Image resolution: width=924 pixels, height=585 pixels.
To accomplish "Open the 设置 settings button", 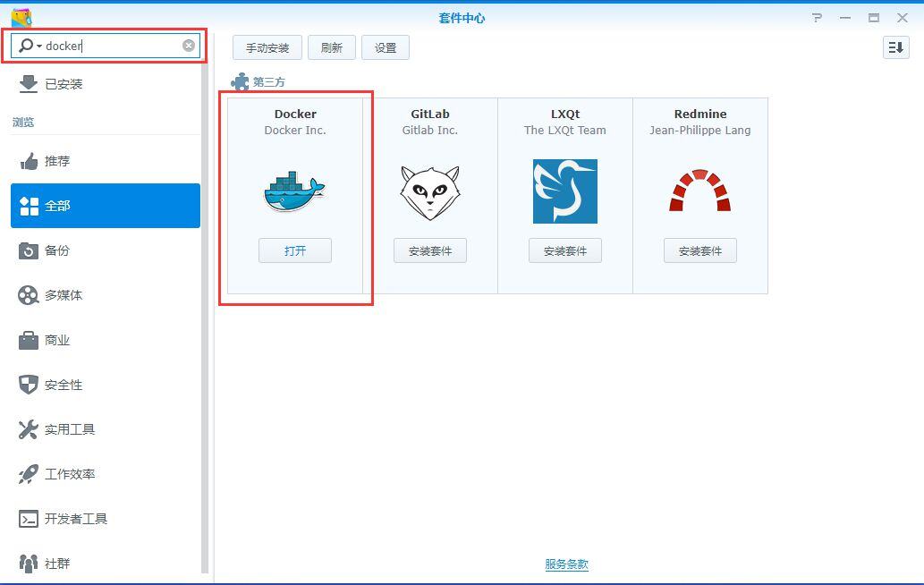I will (386, 47).
